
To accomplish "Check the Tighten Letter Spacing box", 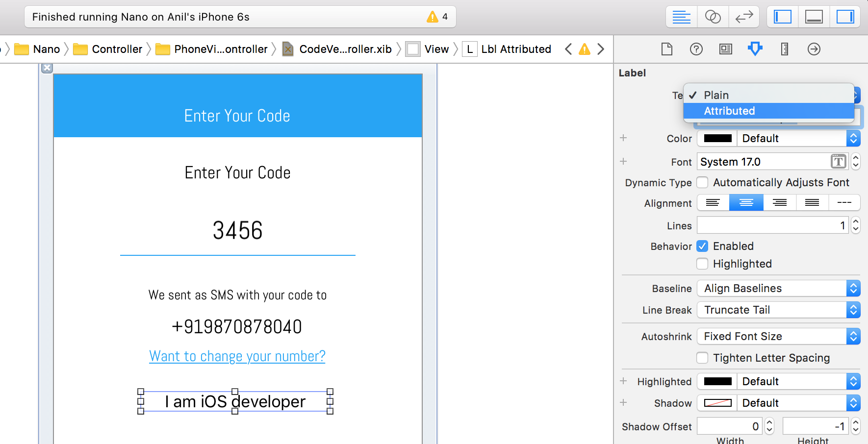I will tap(702, 358).
